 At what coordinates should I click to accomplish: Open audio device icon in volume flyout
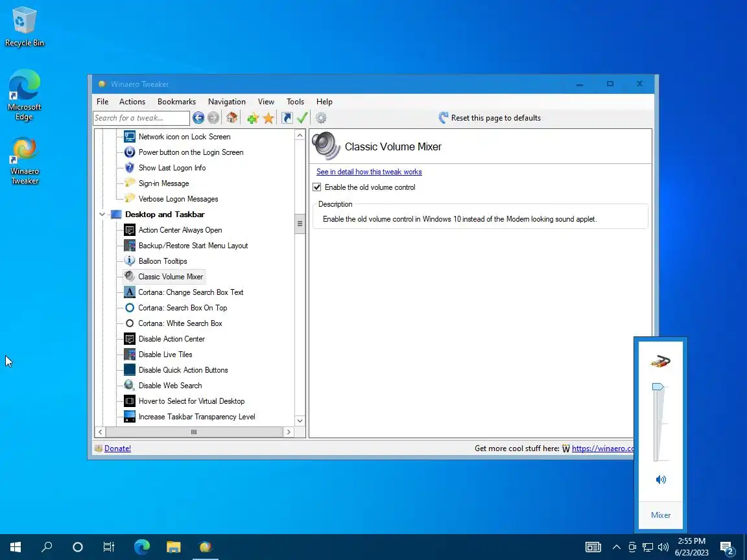point(661,361)
